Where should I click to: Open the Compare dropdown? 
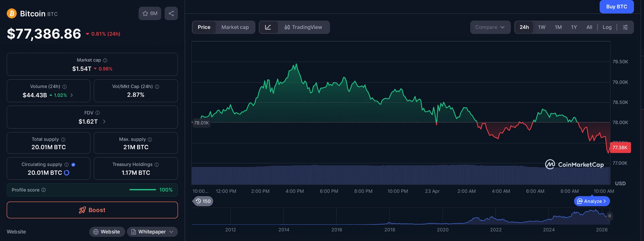point(490,27)
